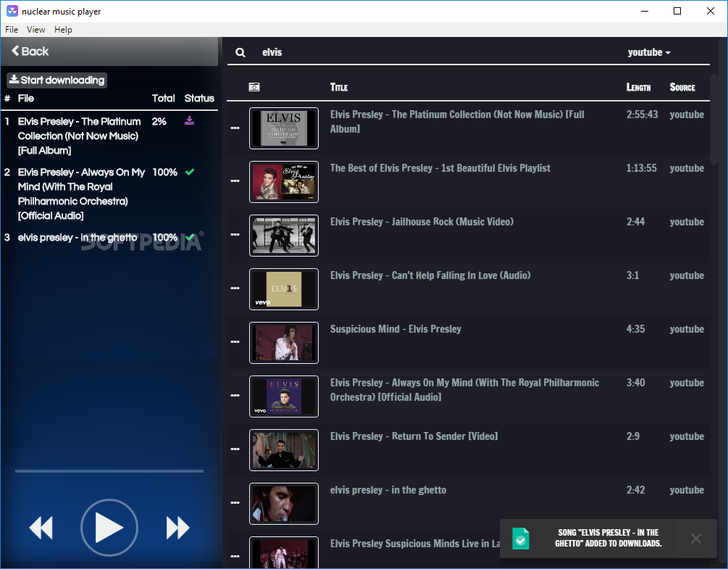The image size is (728, 569).
Task: Click the Title column header
Action: 339,87
